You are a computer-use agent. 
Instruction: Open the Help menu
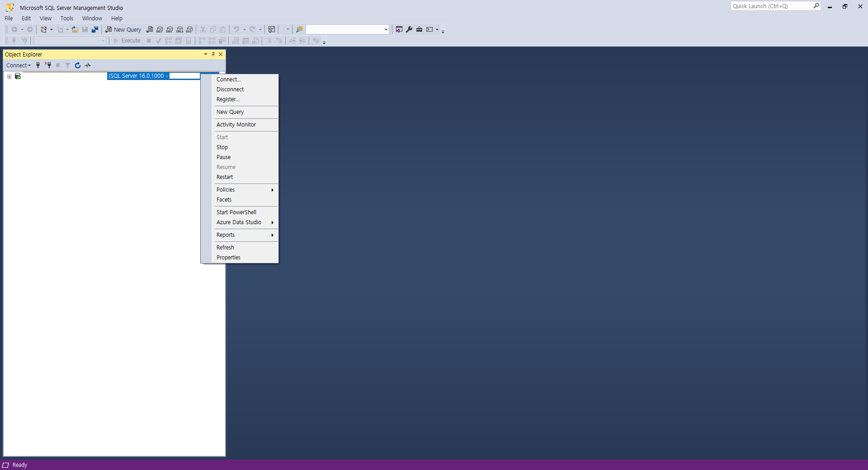(117, 19)
